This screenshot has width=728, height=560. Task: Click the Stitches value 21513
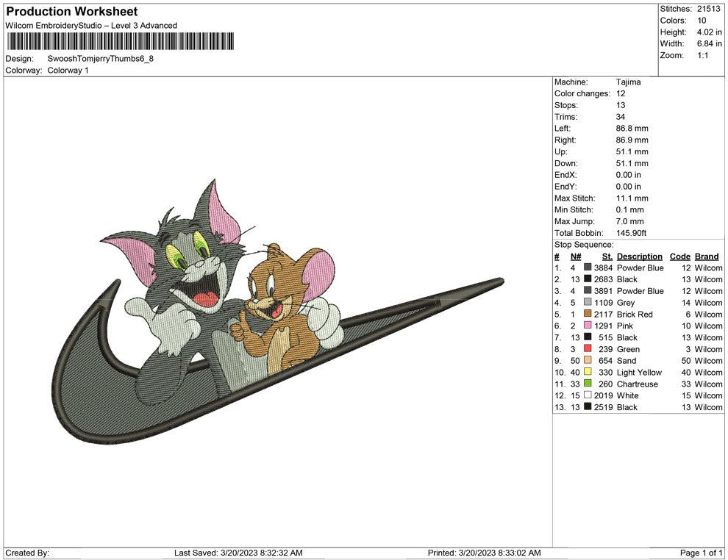tap(708, 9)
